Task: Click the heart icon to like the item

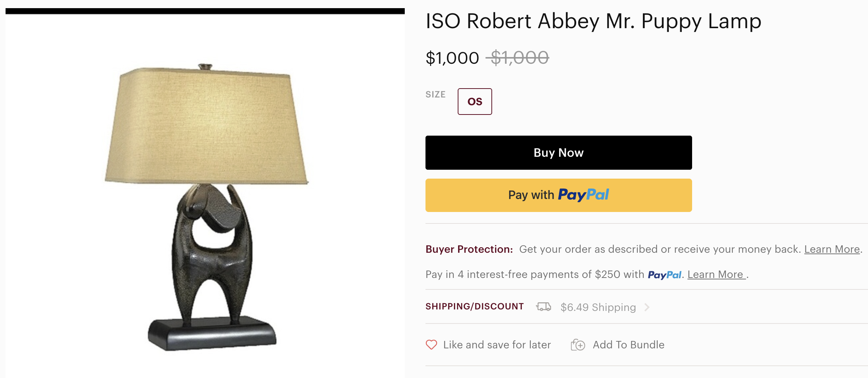Action: click(x=431, y=345)
